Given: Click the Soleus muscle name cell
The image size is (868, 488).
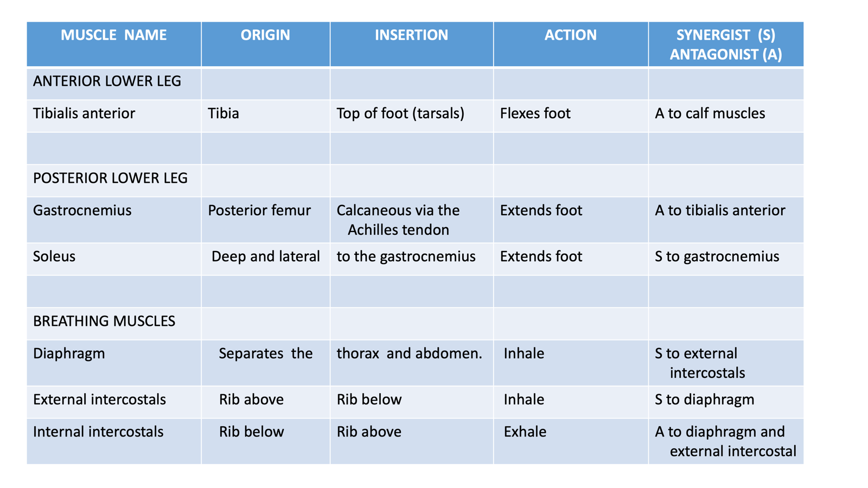Looking at the screenshot, I should click(114, 259).
